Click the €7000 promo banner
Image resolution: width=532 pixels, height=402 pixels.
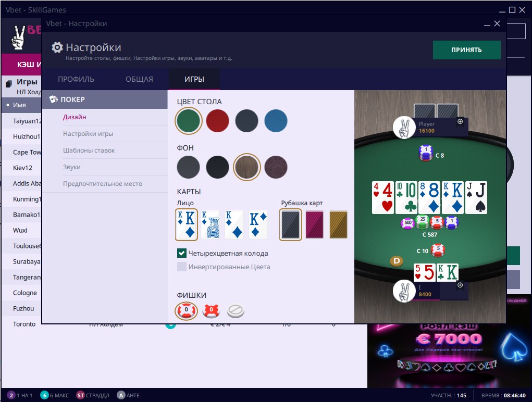click(x=449, y=356)
